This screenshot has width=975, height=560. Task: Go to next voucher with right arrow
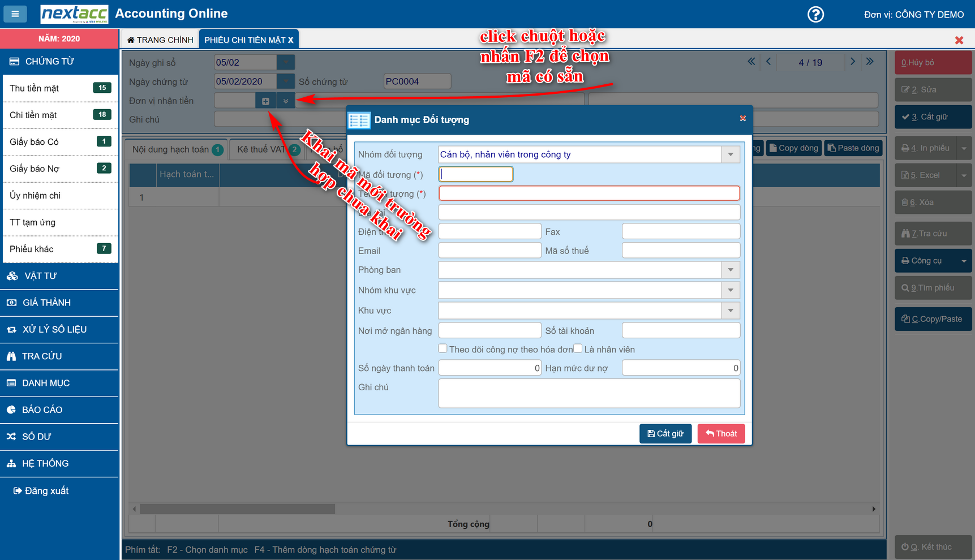(852, 62)
